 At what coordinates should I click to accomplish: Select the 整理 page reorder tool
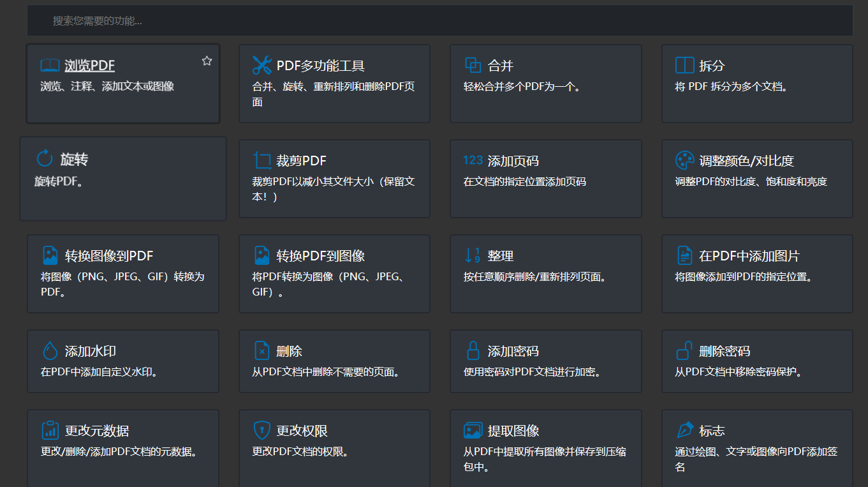pos(545,273)
